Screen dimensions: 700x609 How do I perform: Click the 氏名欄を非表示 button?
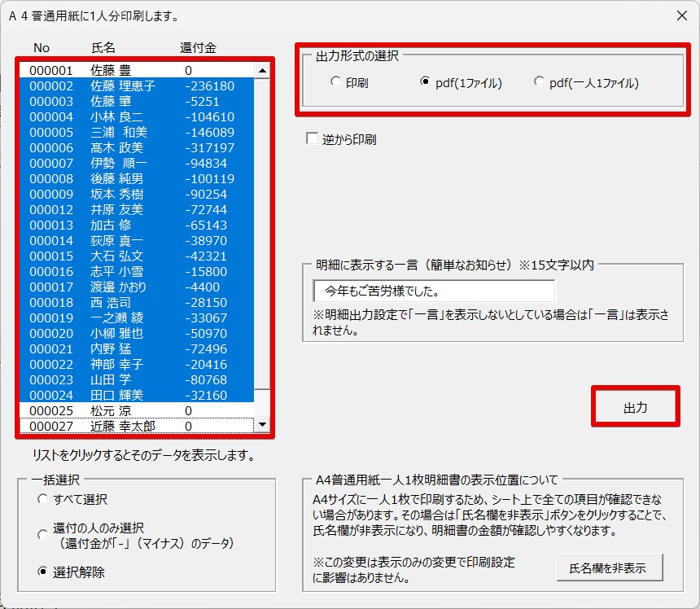point(610,568)
